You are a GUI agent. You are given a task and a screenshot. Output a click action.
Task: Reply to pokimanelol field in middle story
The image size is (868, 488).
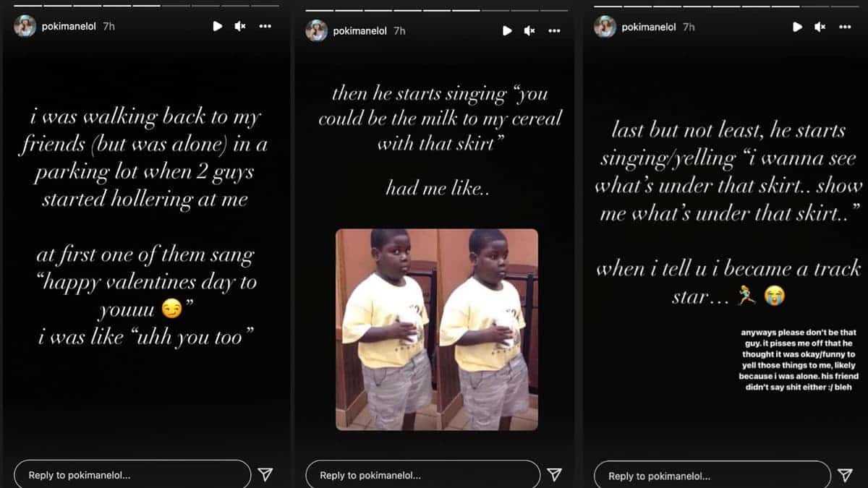coord(423,475)
